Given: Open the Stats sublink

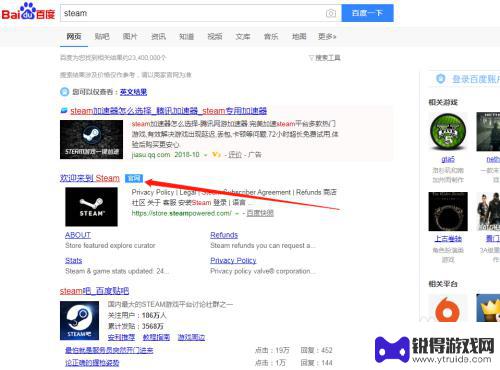Looking at the screenshot, I should [74, 260].
